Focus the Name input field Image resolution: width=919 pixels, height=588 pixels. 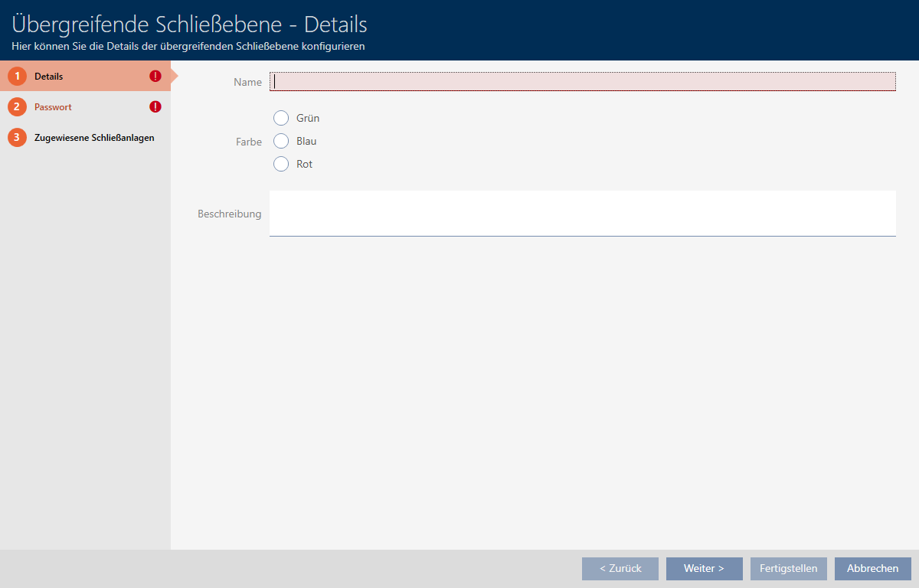(582, 82)
